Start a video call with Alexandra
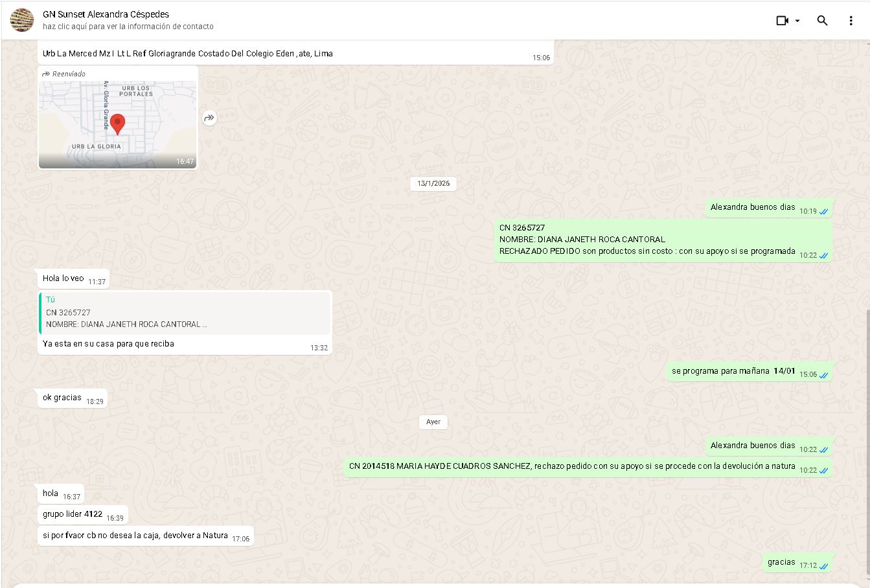This screenshot has height=588, width=870. click(782, 21)
